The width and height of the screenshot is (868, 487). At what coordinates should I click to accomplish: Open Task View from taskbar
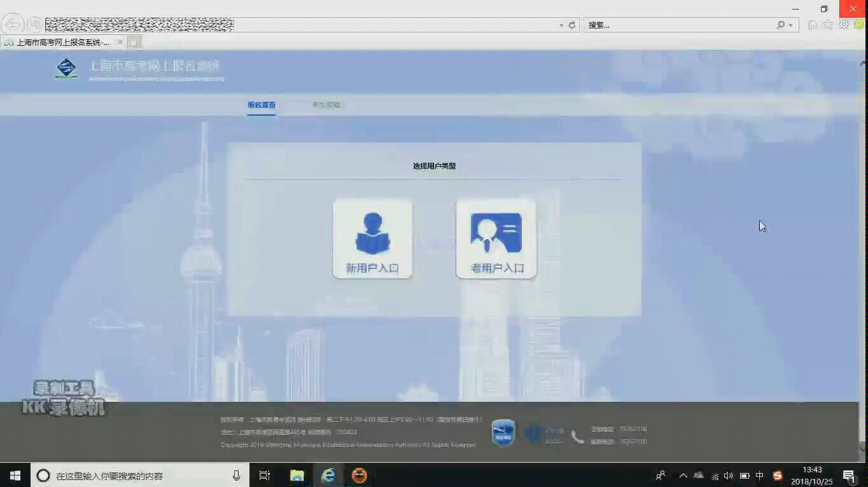[265, 476]
